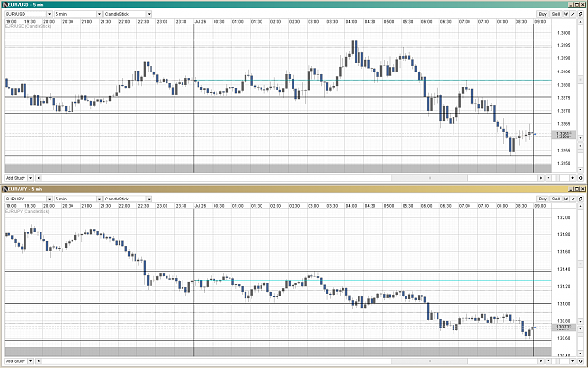Image resolution: width=588 pixels, height=368 pixels.
Task: Click the detach chart window icon in EUR/USD toolbar
Action: [x=580, y=14]
